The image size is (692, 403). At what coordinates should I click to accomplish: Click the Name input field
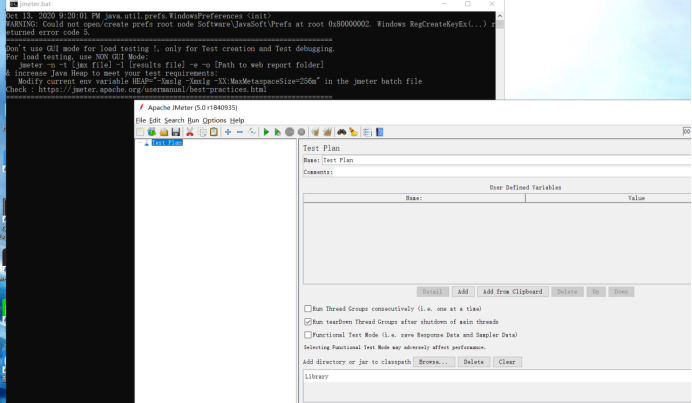[506, 160]
